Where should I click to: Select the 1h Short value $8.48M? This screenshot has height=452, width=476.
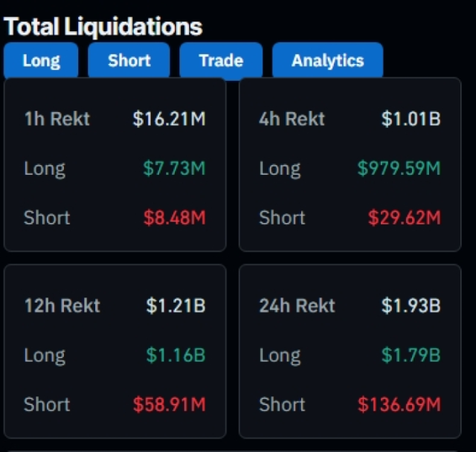point(174,218)
